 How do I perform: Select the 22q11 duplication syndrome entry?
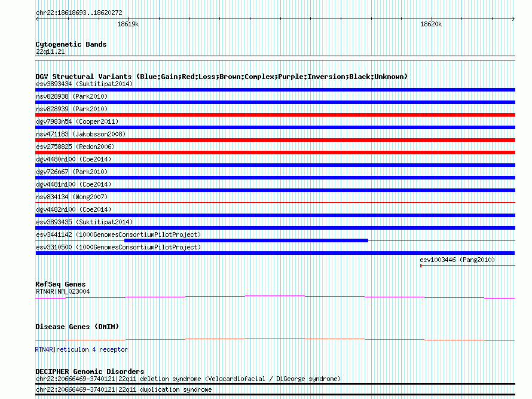124,389
